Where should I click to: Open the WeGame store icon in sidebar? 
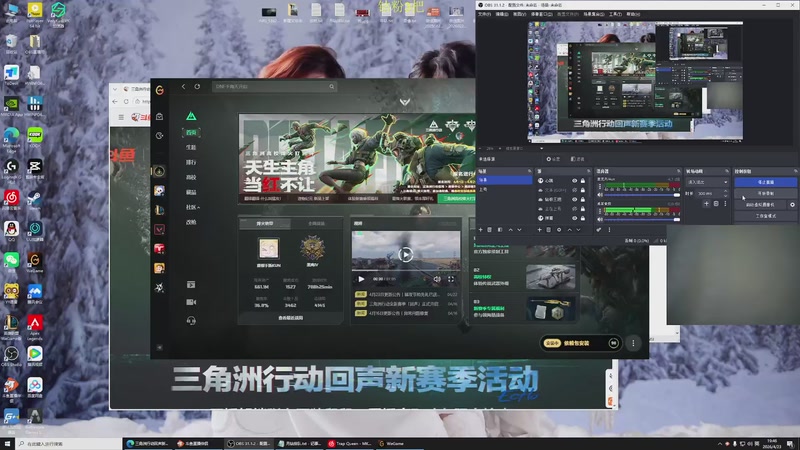[160, 116]
